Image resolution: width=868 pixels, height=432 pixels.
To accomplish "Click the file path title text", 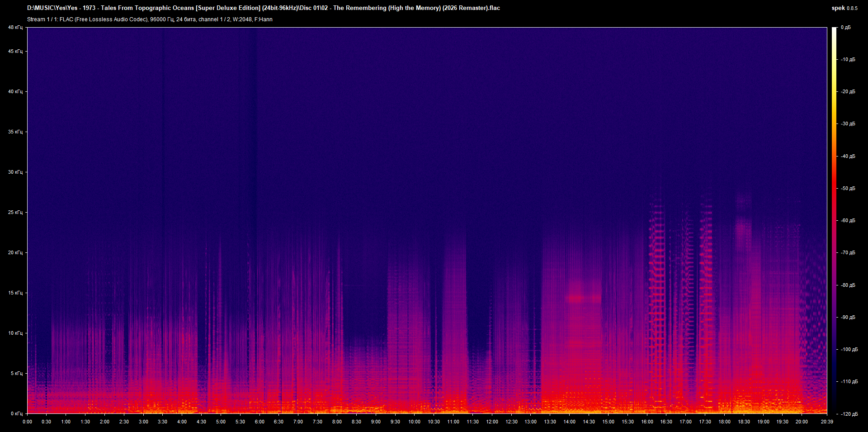I will coord(264,8).
